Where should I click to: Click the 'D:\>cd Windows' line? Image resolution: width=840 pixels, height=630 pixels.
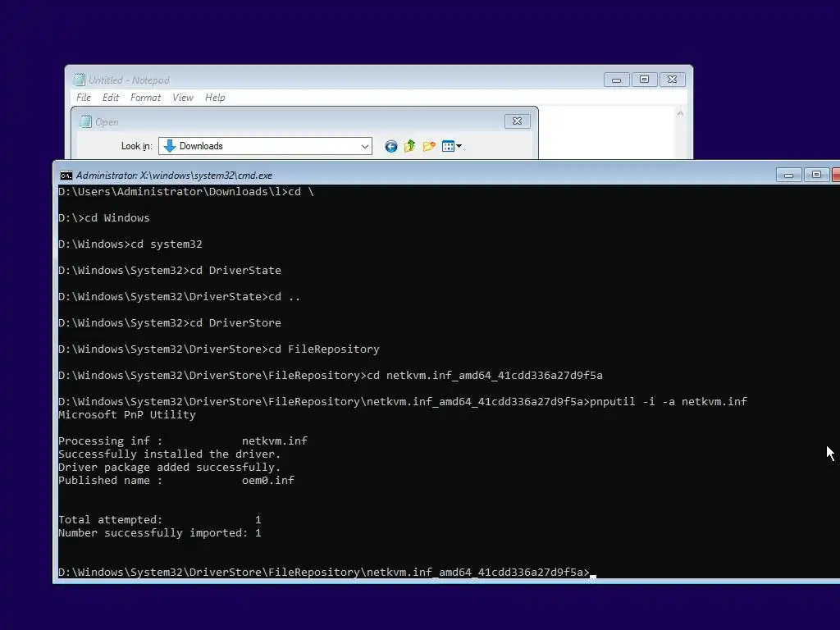(104, 217)
